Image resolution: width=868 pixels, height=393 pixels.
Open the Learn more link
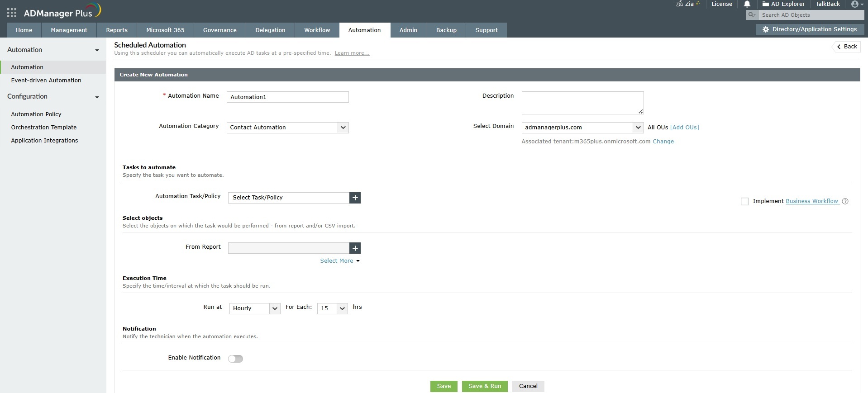(x=352, y=53)
